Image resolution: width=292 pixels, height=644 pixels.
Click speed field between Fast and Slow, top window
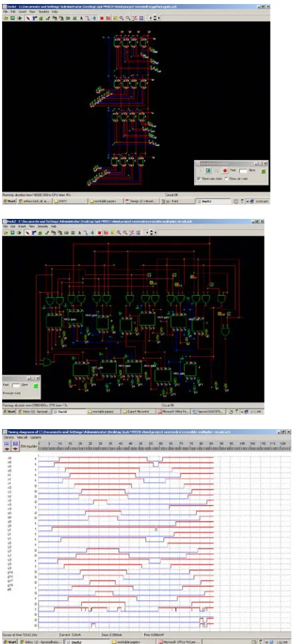[x=243, y=171]
